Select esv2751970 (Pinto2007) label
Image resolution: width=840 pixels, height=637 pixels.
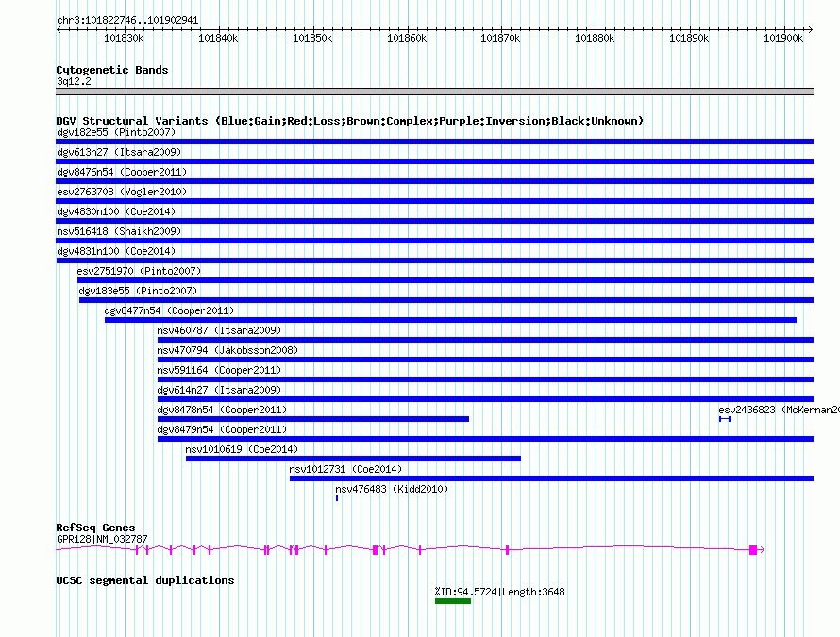[x=140, y=271]
